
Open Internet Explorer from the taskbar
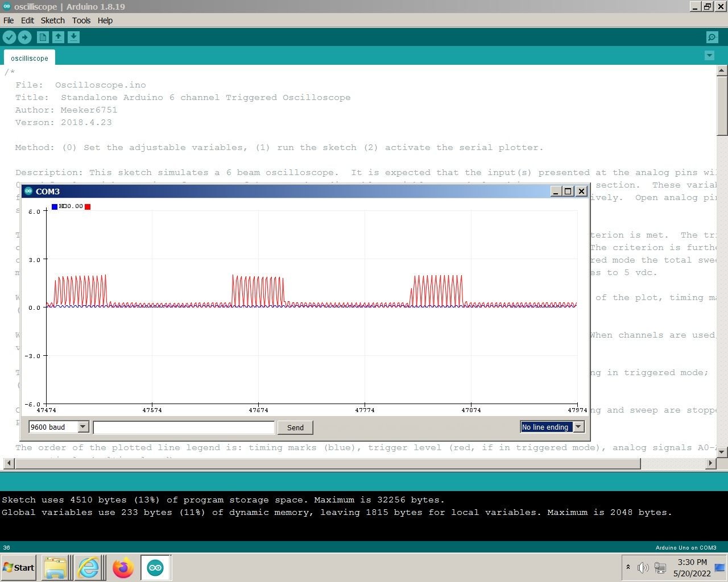tap(89, 568)
